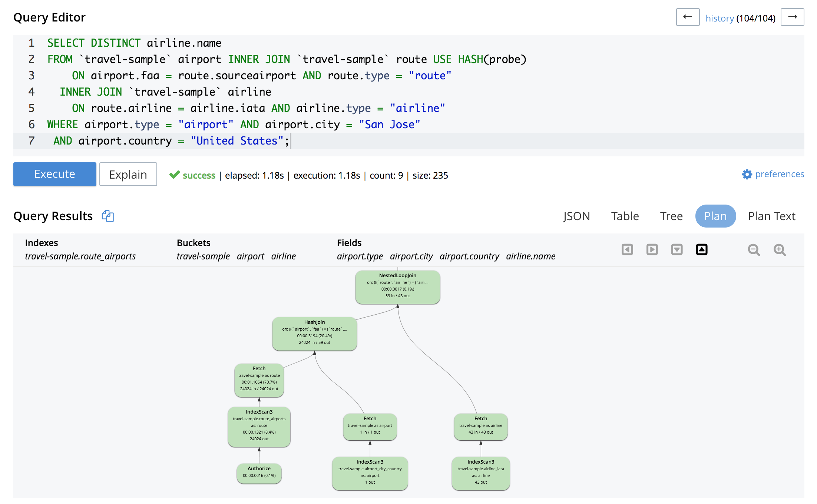Open the query history list

[720, 18]
